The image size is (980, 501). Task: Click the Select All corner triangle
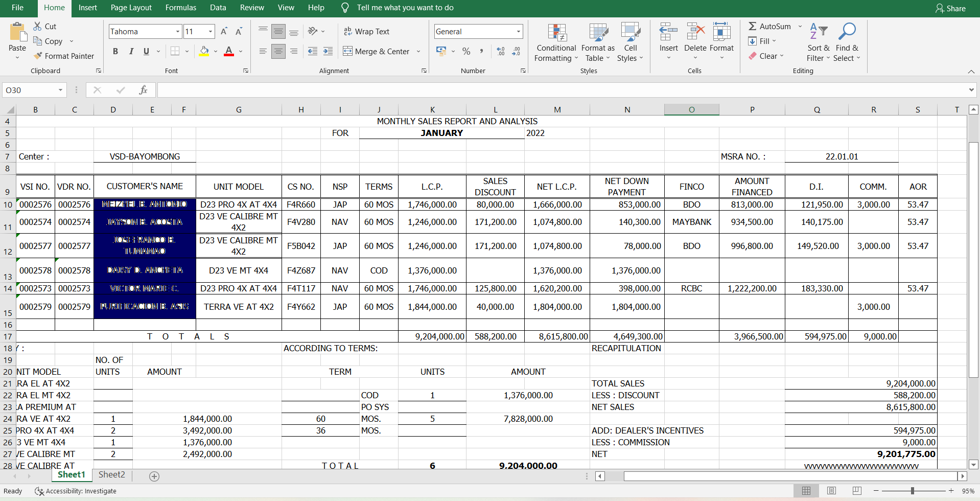(10, 110)
